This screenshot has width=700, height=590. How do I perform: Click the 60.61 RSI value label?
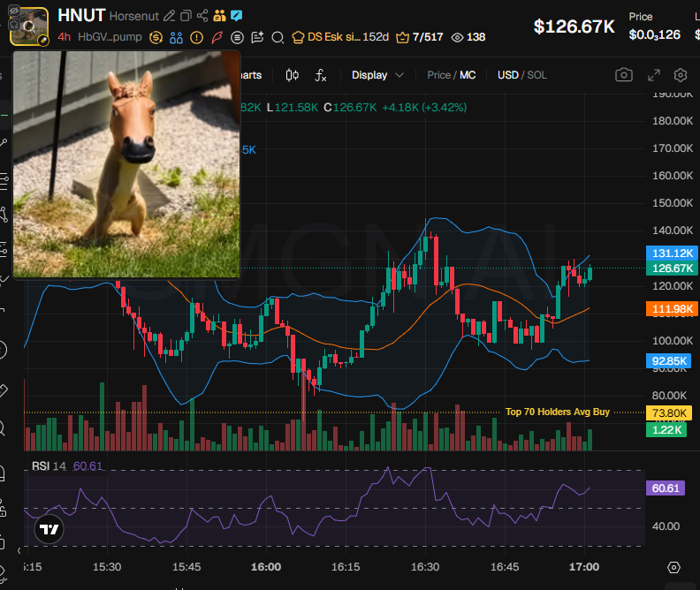click(666, 488)
